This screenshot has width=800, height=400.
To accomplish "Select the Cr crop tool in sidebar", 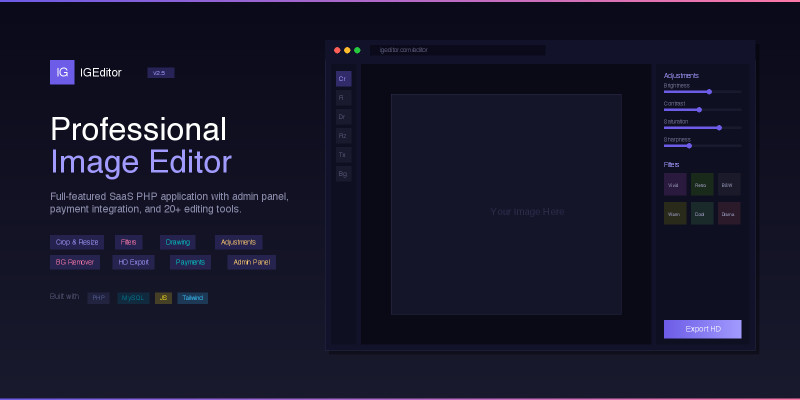I will pyautogui.click(x=343, y=78).
